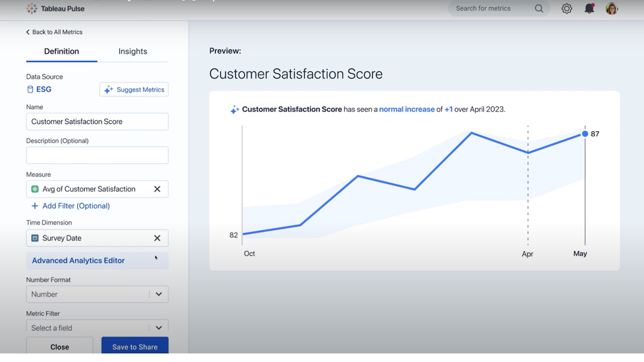Image resolution: width=644 pixels, height=362 pixels.
Task: Open the Advanced Analytics Editor
Action: [x=97, y=260]
